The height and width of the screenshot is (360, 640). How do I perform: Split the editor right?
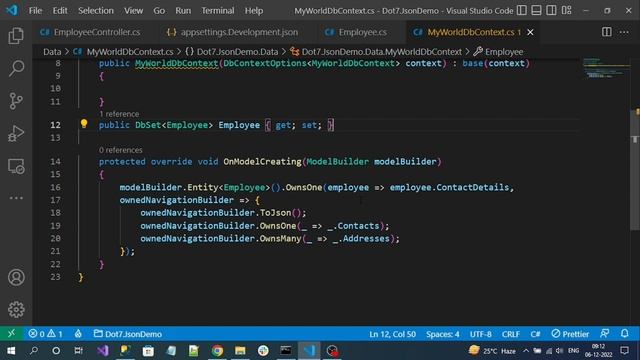[x=607, y=32]
